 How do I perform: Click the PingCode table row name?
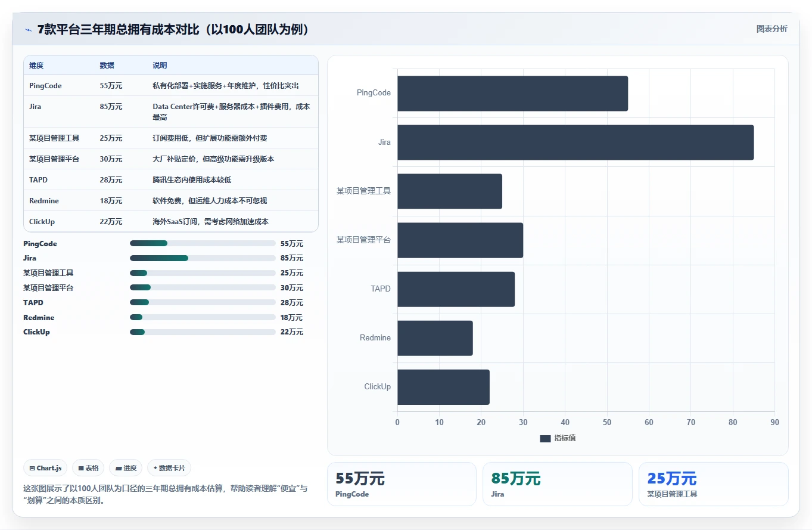coord(45,86)
